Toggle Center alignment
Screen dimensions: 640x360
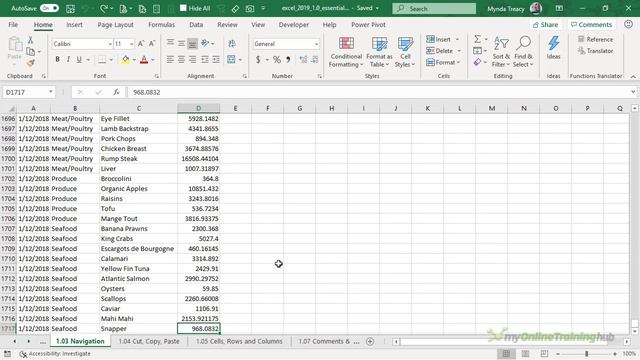(x=181, y=60)
